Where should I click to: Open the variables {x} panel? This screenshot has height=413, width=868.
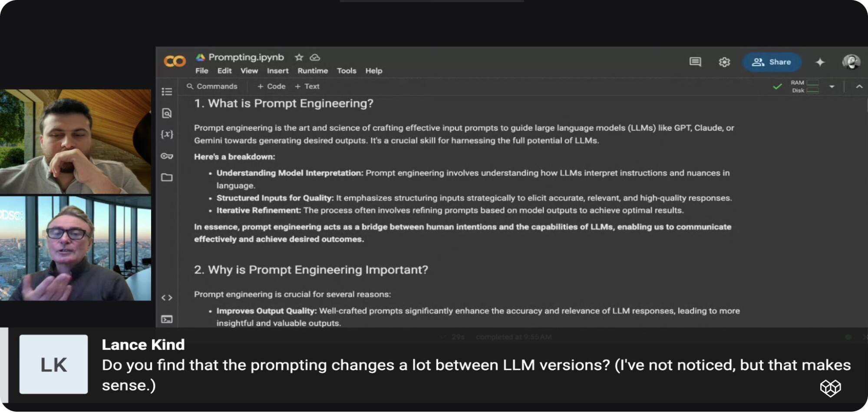point(167,134)
